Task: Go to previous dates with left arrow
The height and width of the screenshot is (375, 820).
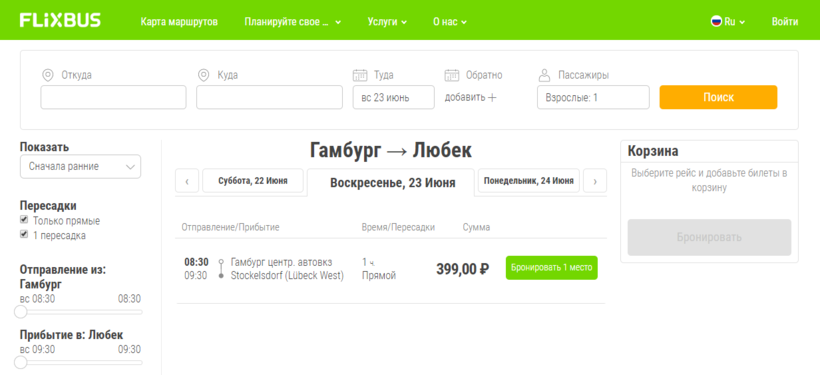Action: (x=187, y=181)
